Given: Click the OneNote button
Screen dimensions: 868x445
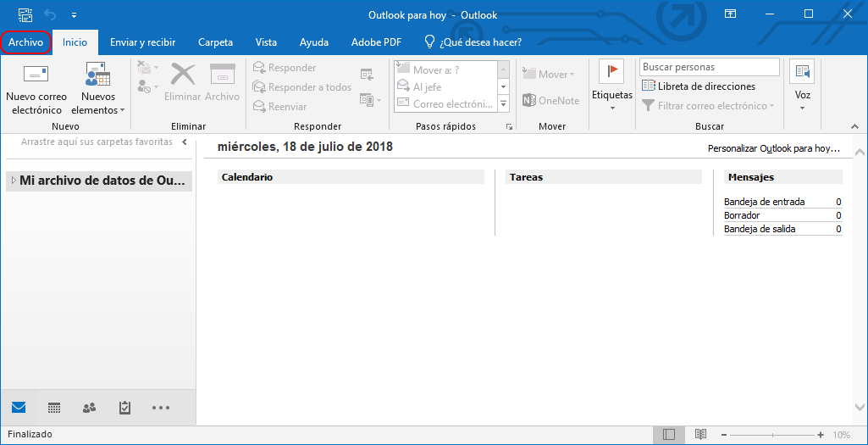Looking at the screenshot, I should [550, 101].
